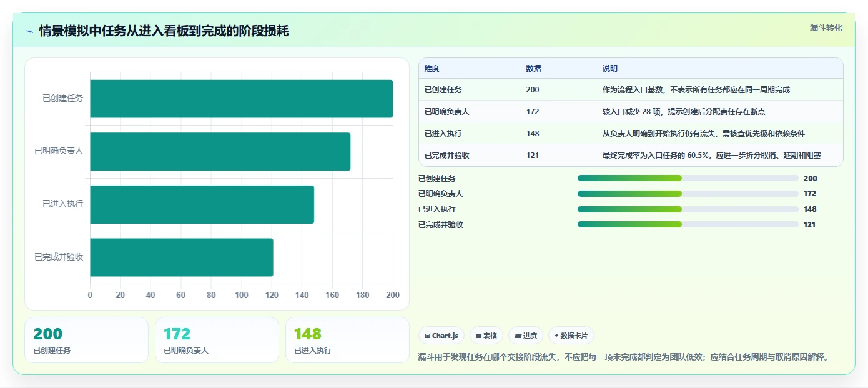Click the 说明 column header
The image size is (868, 388).
610,69
